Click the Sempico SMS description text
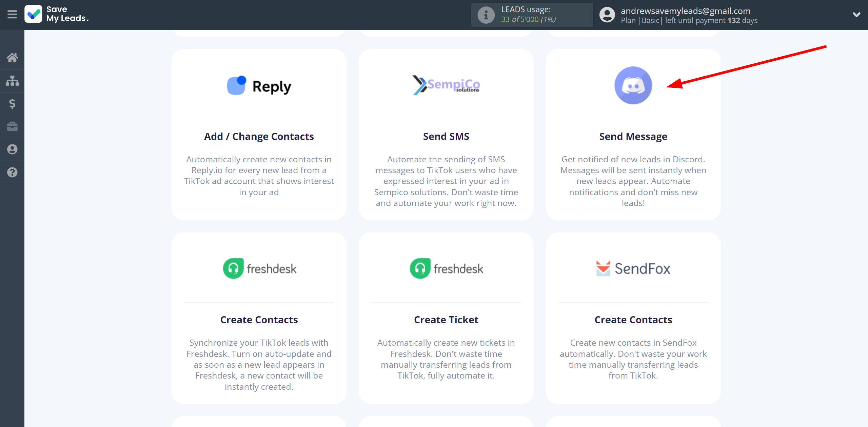 (446, 181)
